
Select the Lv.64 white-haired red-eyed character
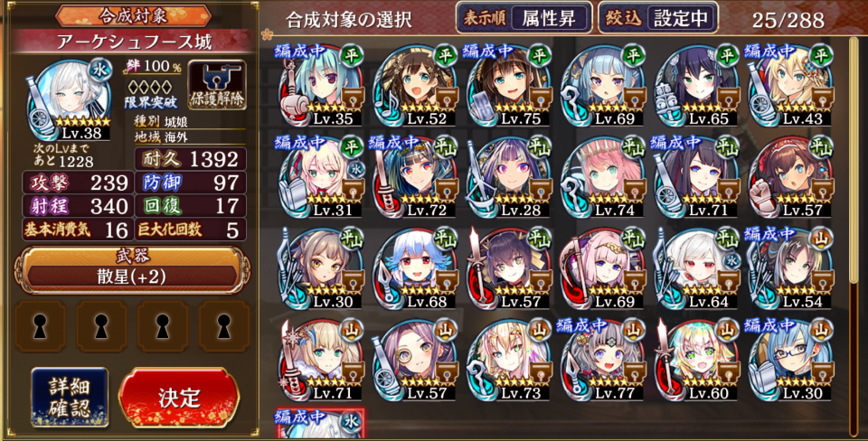(x=697, y=268)
